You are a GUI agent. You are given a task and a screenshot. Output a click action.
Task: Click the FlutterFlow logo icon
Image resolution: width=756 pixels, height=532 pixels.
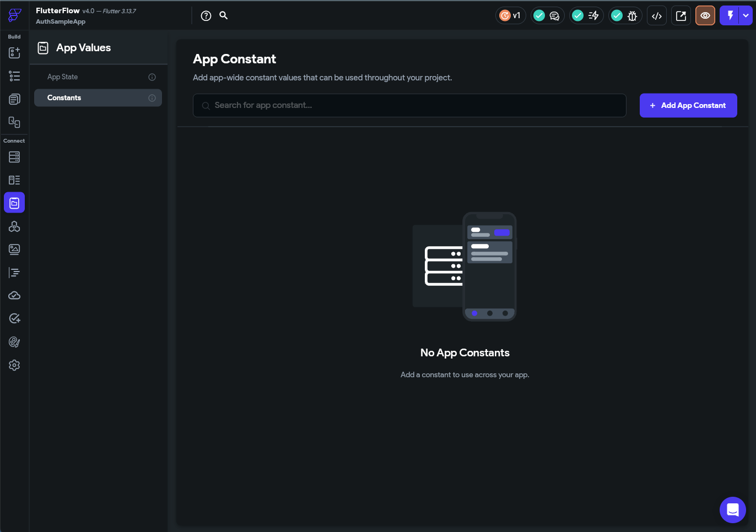[15, 15]
